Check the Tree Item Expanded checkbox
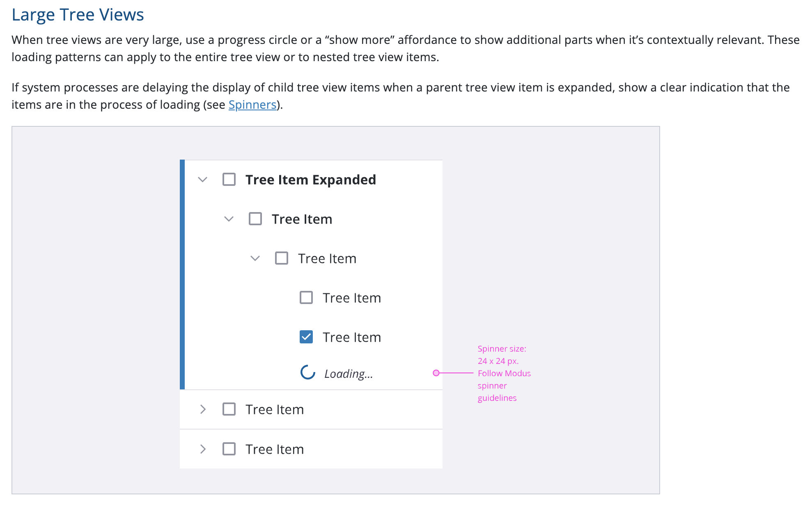812x512 pixels. [x=229, y=180]
